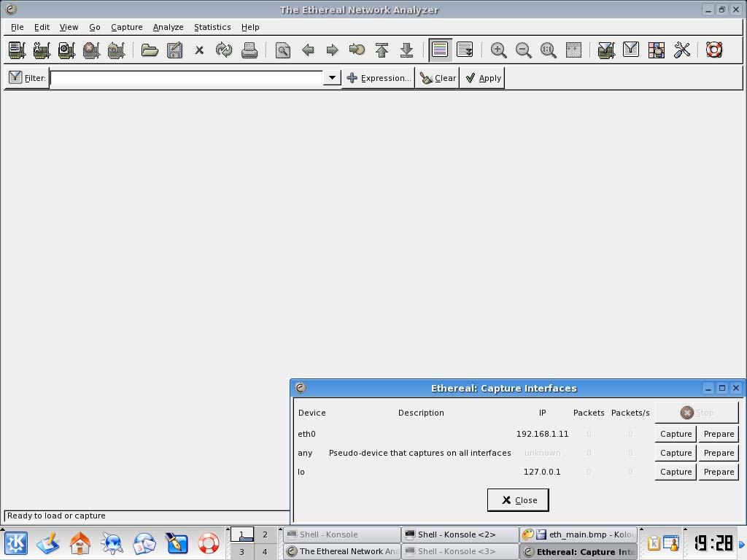
Task: Apply the display filter
Action: tap(483, 78)
